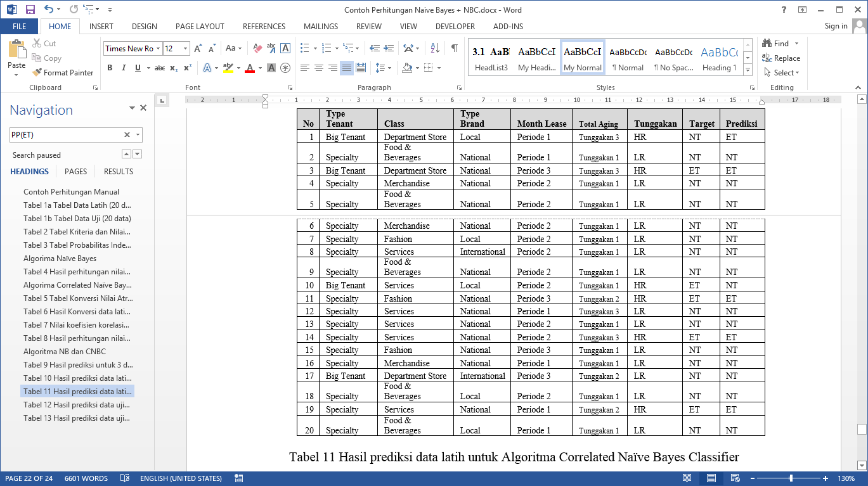Go to heading Tabel 12 Hasil prediksi
This screenshot has width=868, height=486.
coord(77,405)
